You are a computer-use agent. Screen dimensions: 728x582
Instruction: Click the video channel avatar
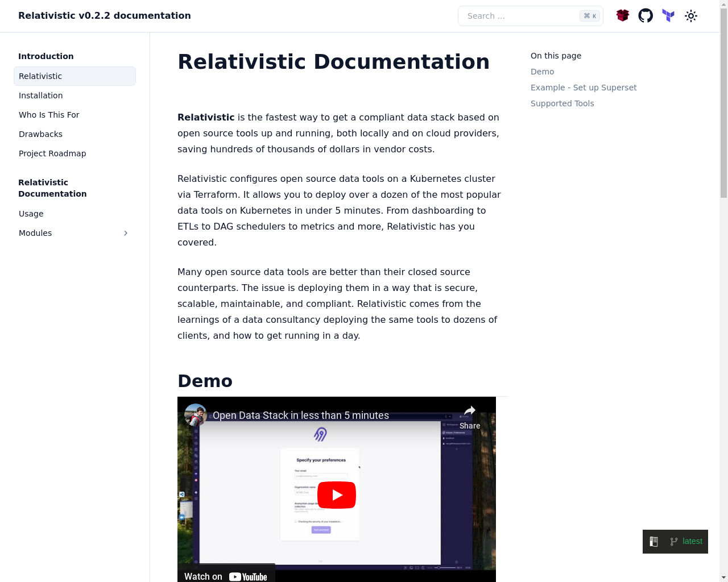tap(196, 415)
